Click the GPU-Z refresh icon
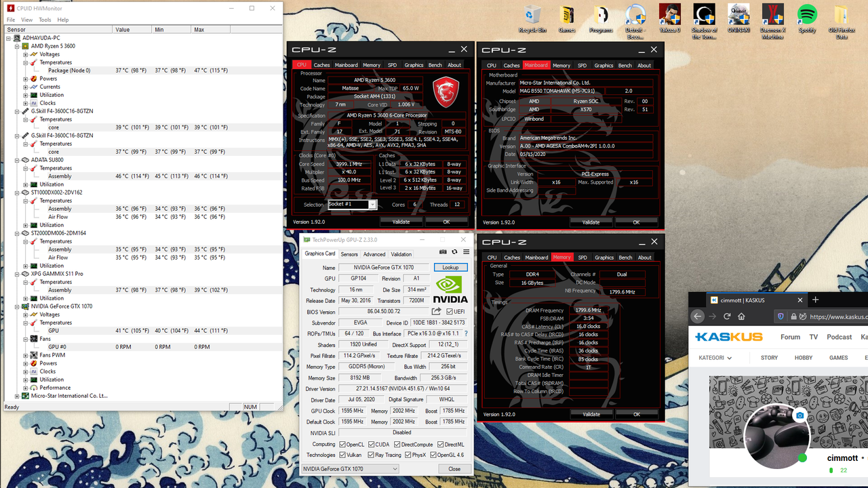Image resolution: width=868 pixels, height=488 pixels. [x=454, y=252]
